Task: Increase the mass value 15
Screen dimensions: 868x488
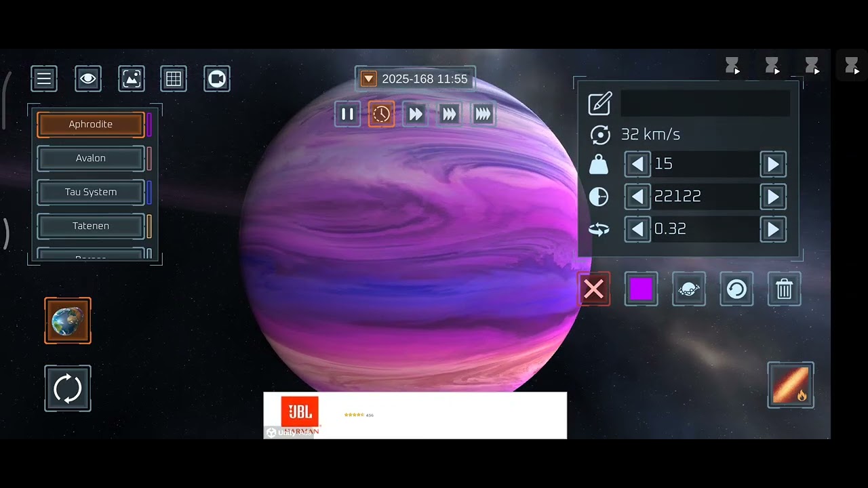Action: coord(773,164)
